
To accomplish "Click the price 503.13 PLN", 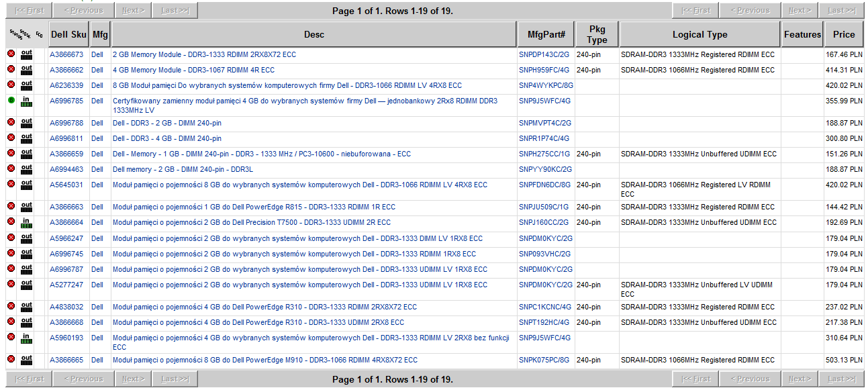I will (x=845, y=360).
